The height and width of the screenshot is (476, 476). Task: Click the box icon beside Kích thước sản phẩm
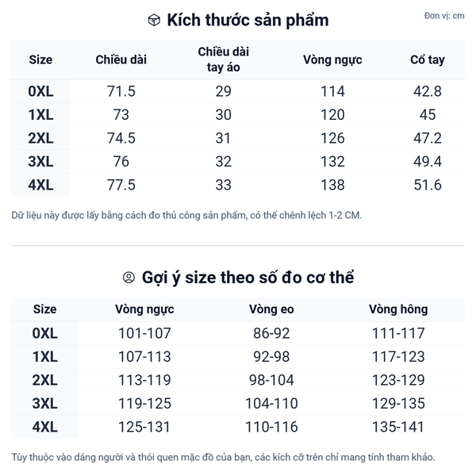pyautogui.click(x=154, y=21)
